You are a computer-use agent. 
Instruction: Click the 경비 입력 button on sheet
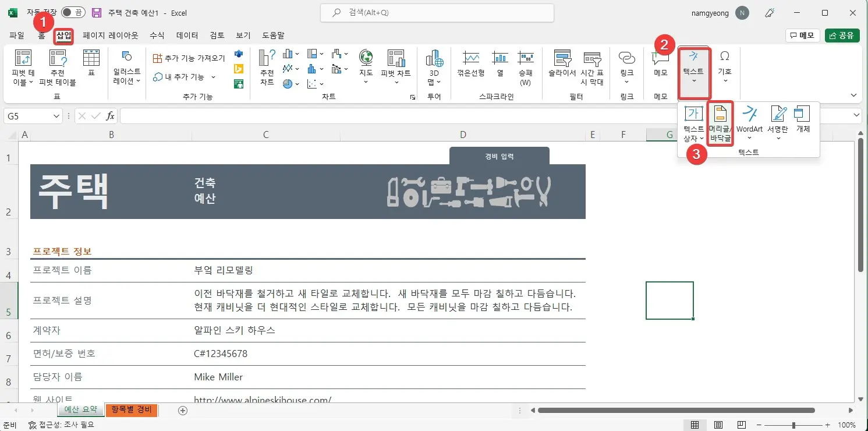click(499, 156)
